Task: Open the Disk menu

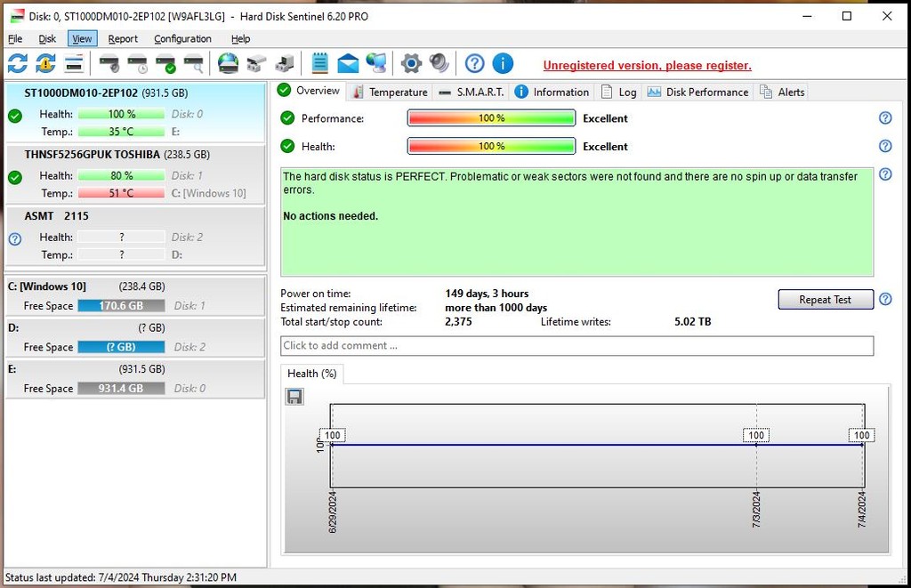Action: tap(47, 39)
